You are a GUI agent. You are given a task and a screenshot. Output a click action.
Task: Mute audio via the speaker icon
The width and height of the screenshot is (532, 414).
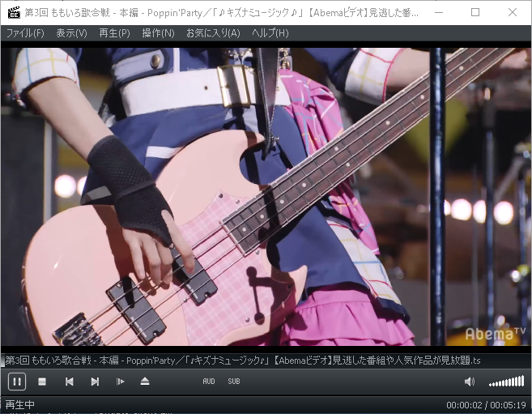[470, 382]
